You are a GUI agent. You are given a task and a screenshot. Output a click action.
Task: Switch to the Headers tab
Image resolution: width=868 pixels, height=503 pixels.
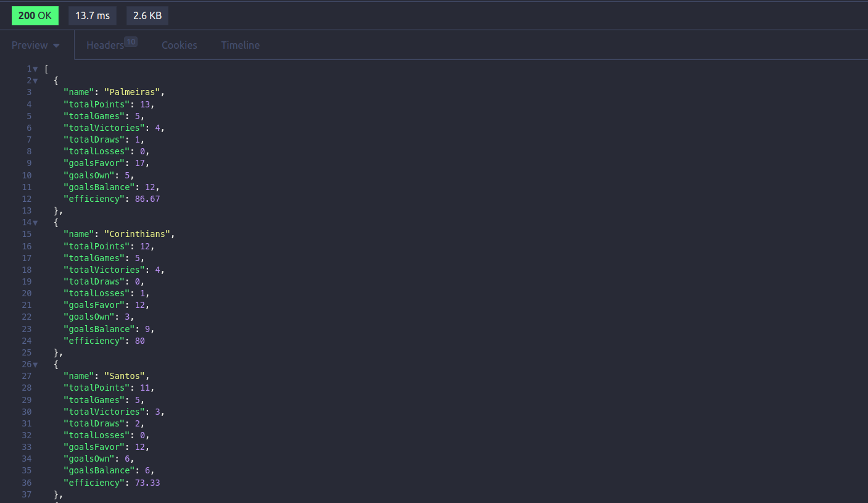(x=105, y=44)
